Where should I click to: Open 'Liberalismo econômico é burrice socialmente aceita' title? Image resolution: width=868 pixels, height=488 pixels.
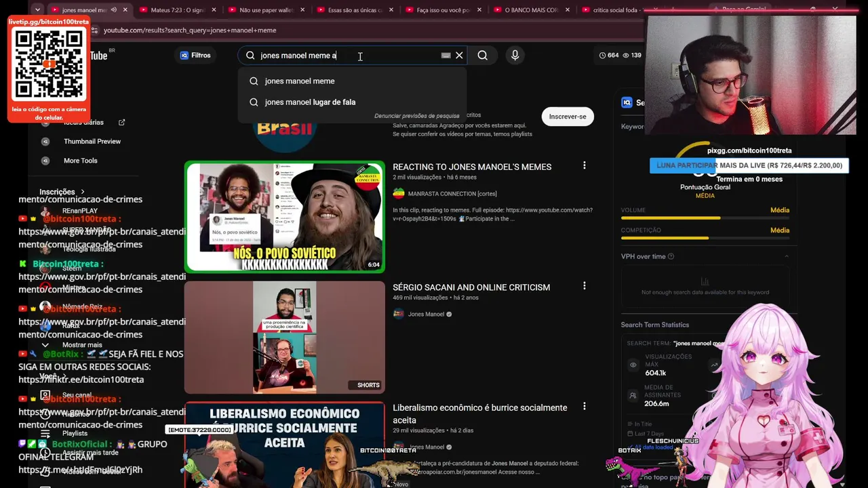[480, 414]
